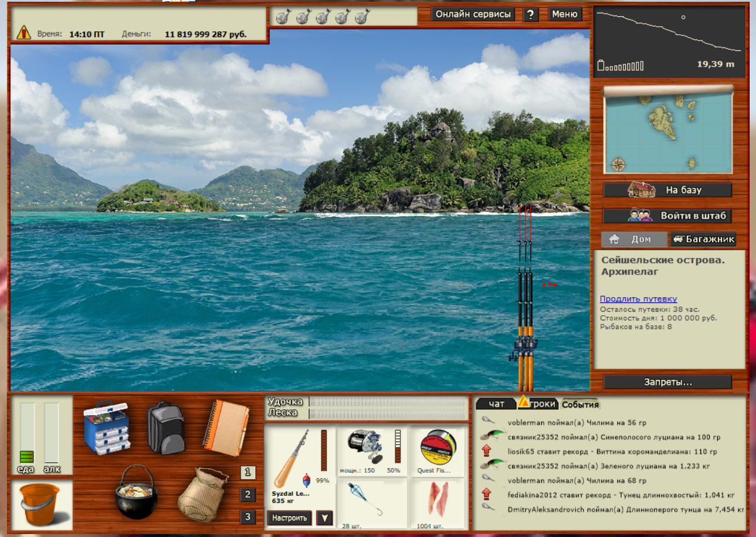Click the Запреты... button

tap(667, 382)
